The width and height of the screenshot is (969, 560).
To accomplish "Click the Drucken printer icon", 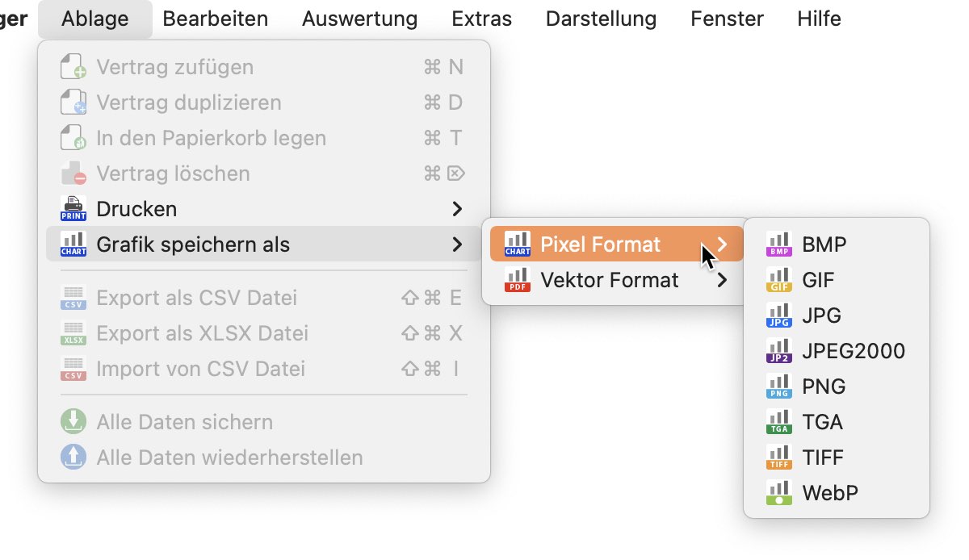I will pyautogui.click(x=73, y=209).
